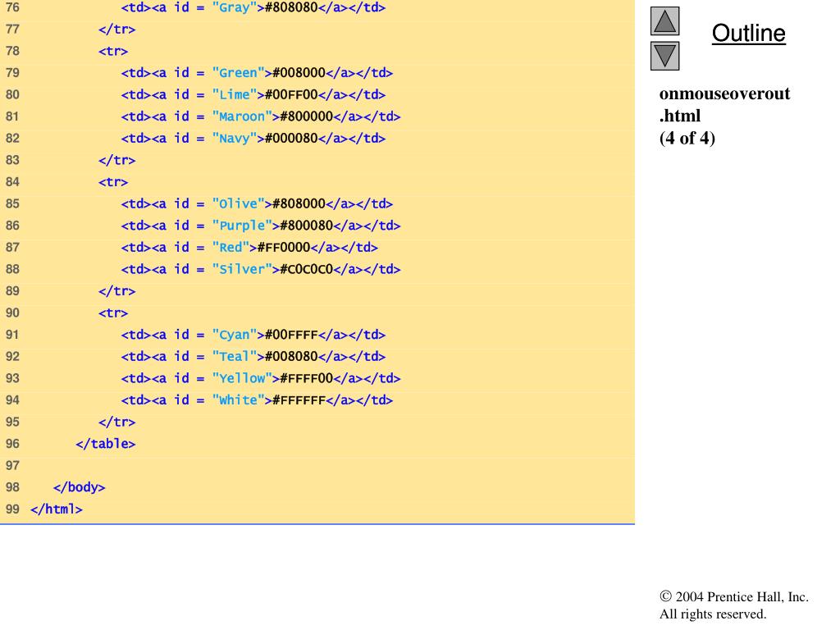Click the hex value #808000
The width and height of the screenshot is (840, 630).
pos(299,204)
